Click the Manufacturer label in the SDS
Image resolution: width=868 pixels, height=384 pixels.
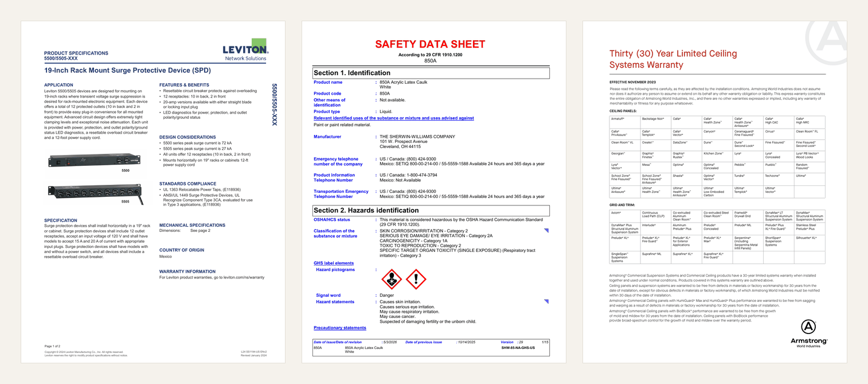(327, 137)
